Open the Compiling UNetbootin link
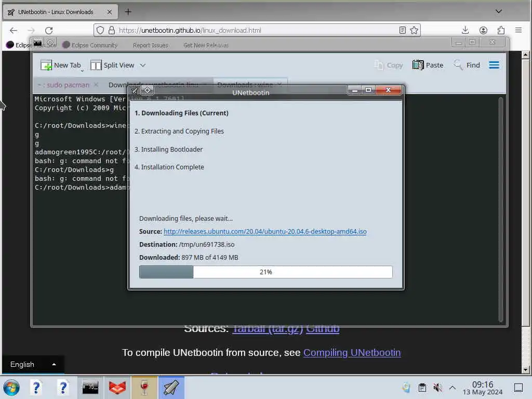Image resolution: width=532 pixels, height=399 pixels. 352,353
